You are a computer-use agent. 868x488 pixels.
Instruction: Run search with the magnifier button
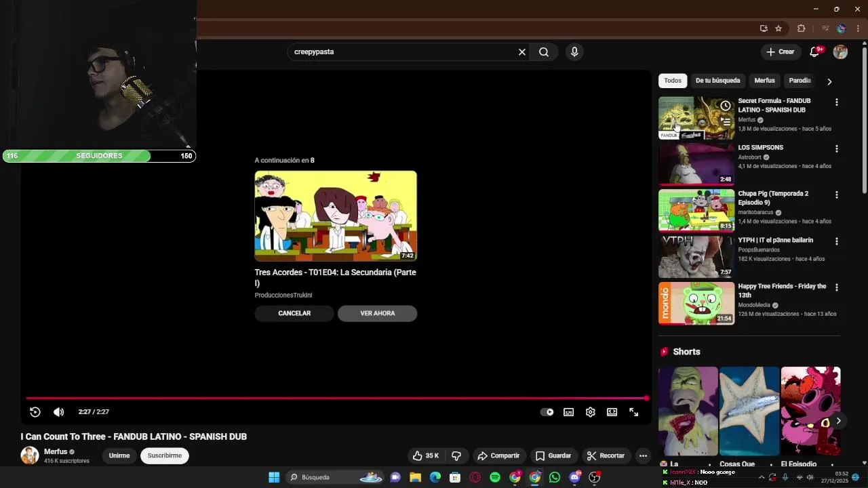coord(544,52)
